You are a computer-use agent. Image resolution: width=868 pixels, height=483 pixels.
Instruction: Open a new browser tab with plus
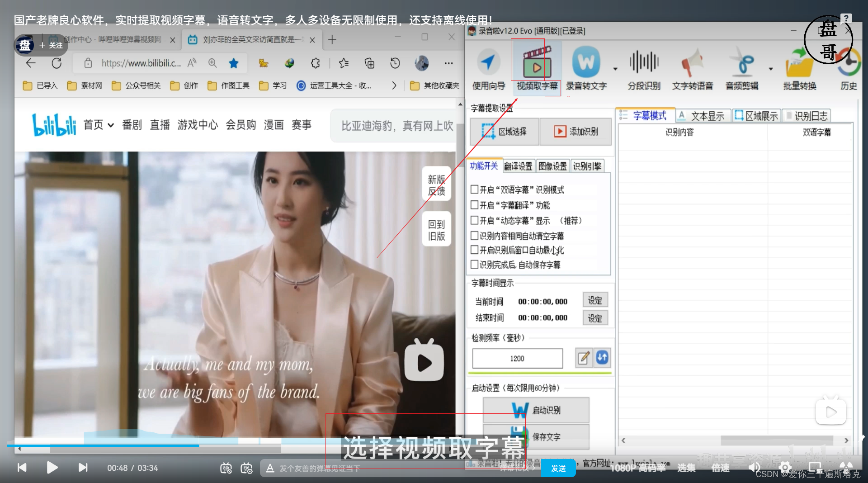(x=332, y=40)
